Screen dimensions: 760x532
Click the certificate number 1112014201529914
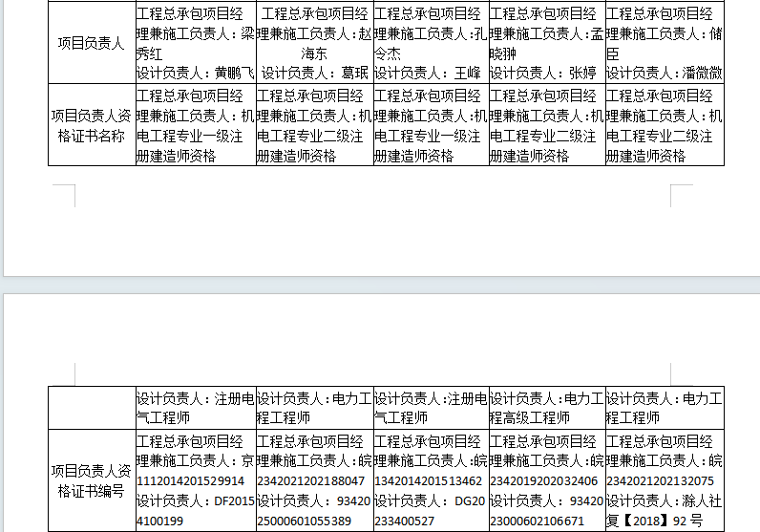tap(191, 481)
